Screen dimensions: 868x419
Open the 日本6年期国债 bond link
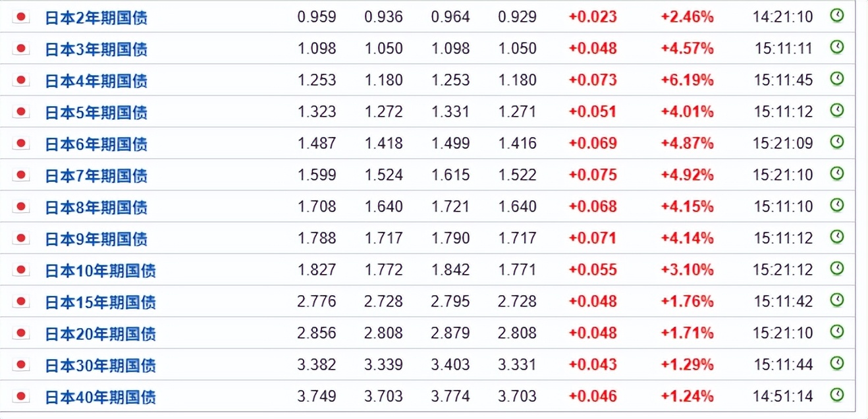tap(96, 144)
